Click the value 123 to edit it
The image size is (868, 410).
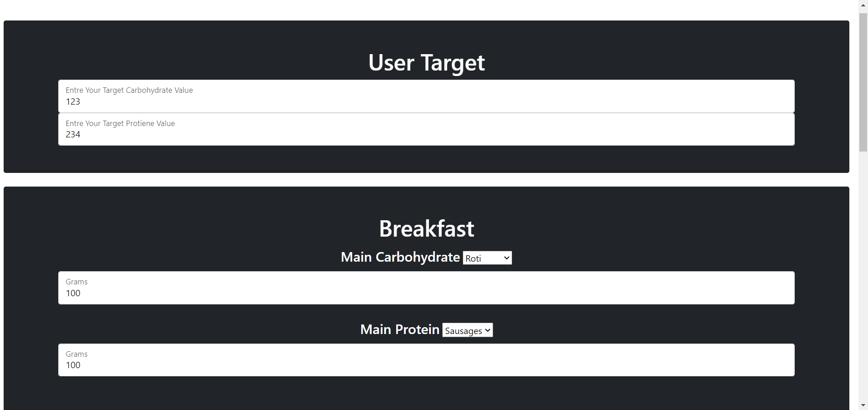point(72,101)
